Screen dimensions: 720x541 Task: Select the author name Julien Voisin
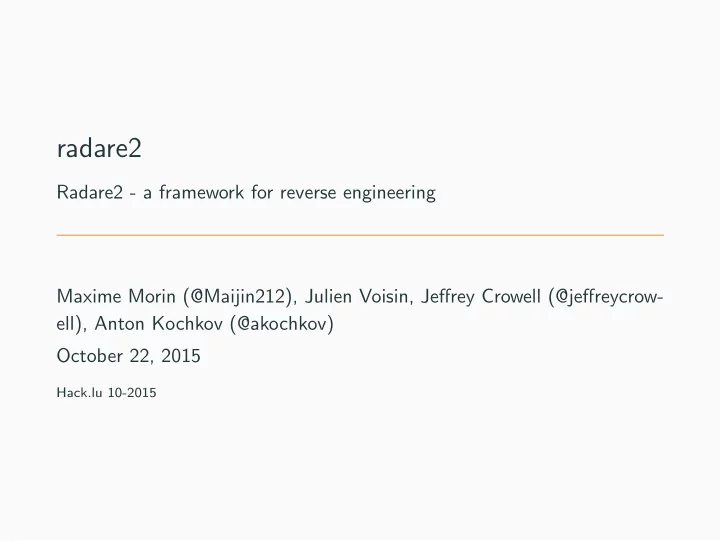[x=356, y=297]
